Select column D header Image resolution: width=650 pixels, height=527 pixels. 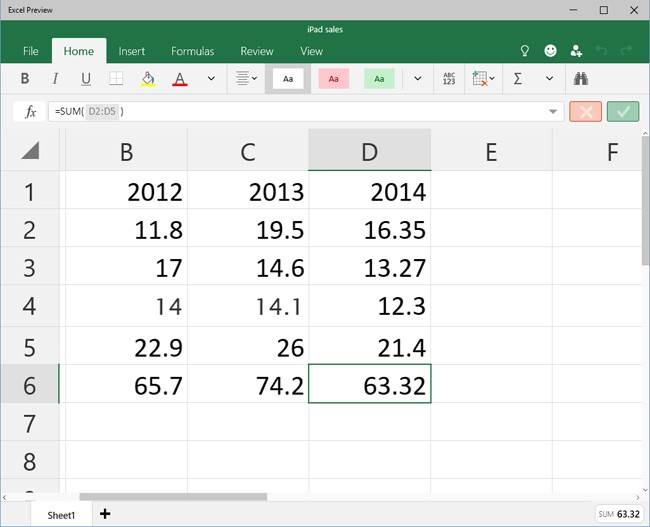coord(370,150)
